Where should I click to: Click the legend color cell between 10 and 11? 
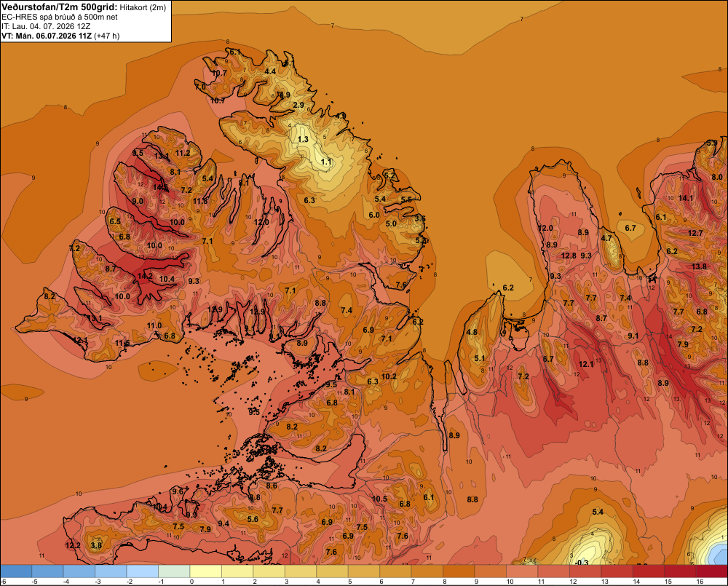522,571
